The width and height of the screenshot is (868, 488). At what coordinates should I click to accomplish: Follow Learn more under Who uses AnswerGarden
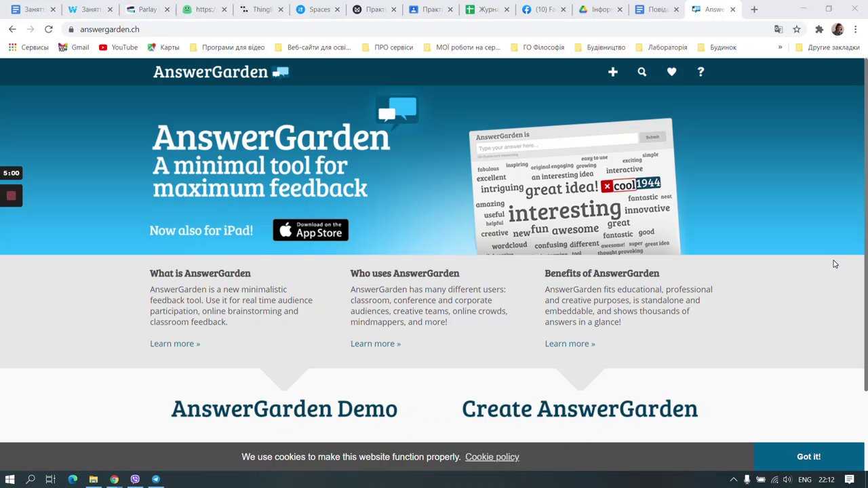[376, 344]
